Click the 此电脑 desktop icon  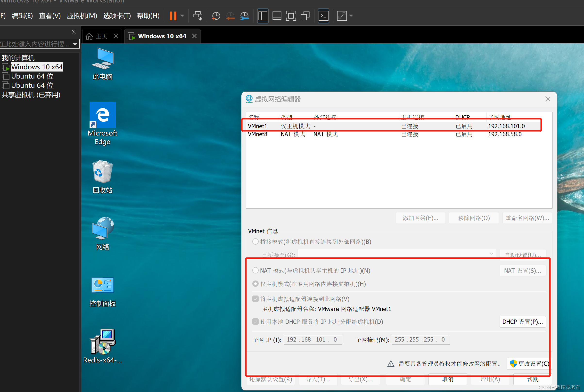coord(103,64)
